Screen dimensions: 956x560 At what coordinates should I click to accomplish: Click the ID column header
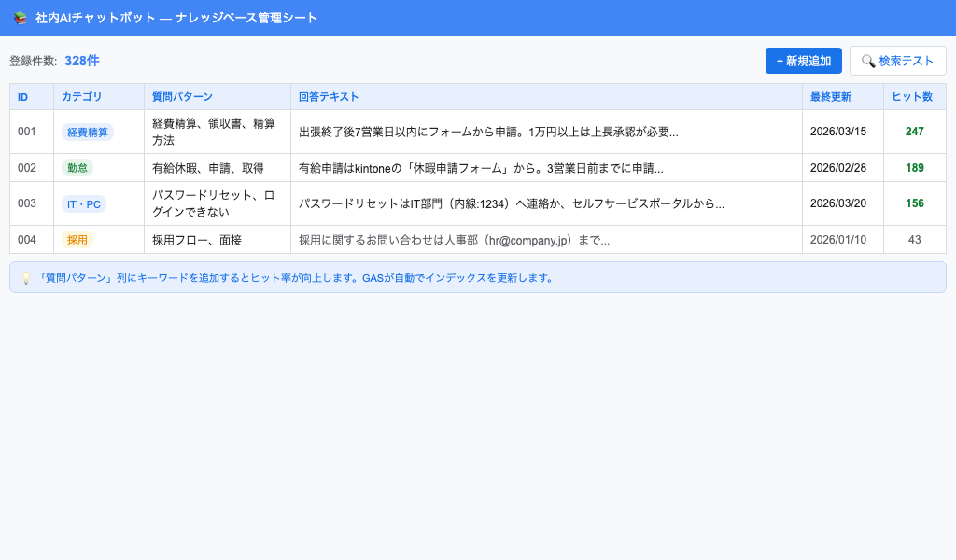pyautogui.click(x=22, y=97)
